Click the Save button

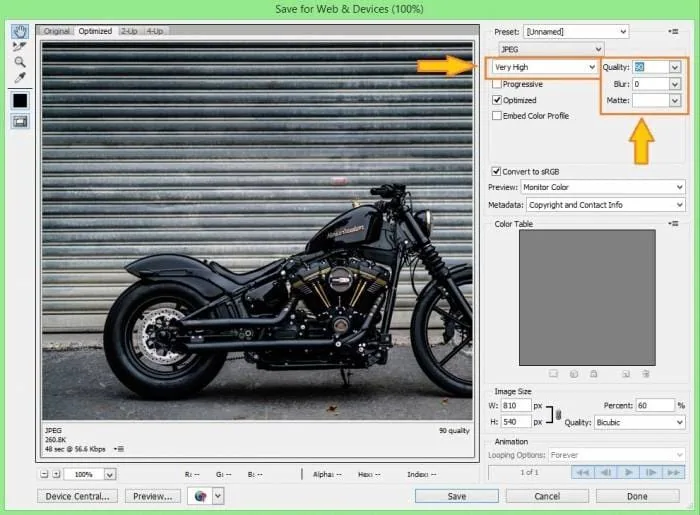coord(457,496)
